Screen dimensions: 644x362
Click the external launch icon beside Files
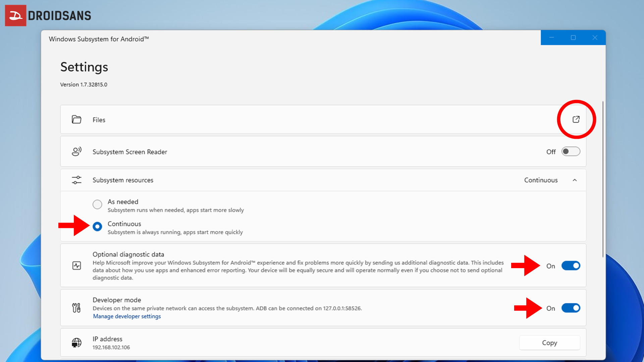(x=576, y=119)
